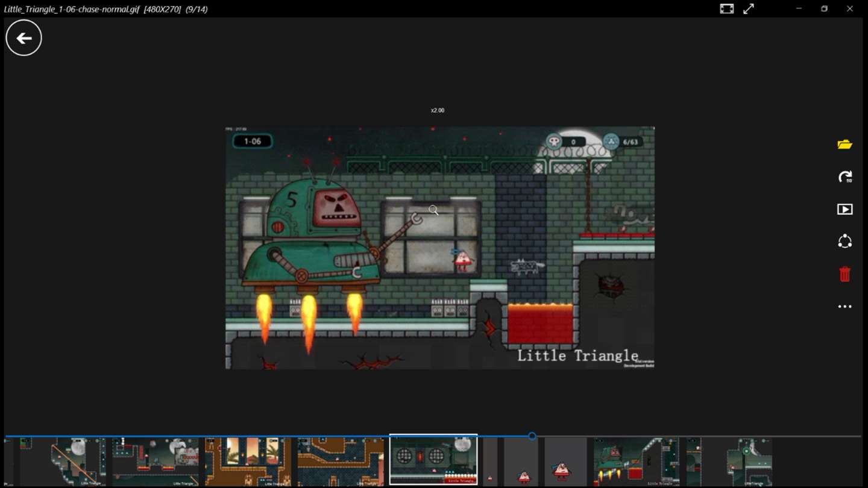
Task: Open a file with the yellow folder icon
Action: tap(844, 145)
